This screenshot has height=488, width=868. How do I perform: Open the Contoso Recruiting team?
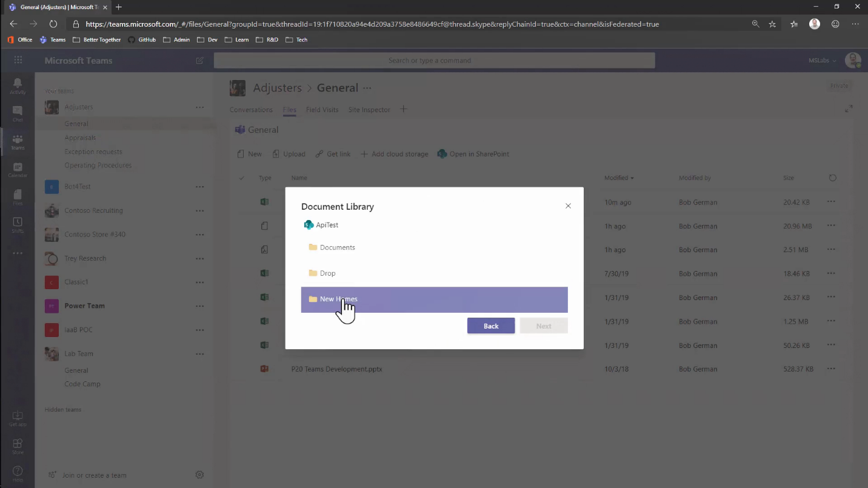(93, 210)
